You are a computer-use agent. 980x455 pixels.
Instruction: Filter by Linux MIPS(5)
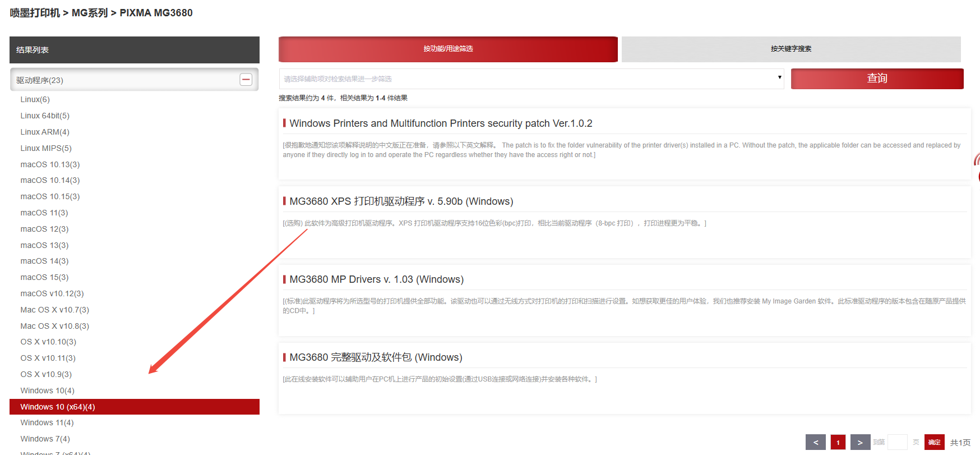pyautogui.click(x=46, y=148)
